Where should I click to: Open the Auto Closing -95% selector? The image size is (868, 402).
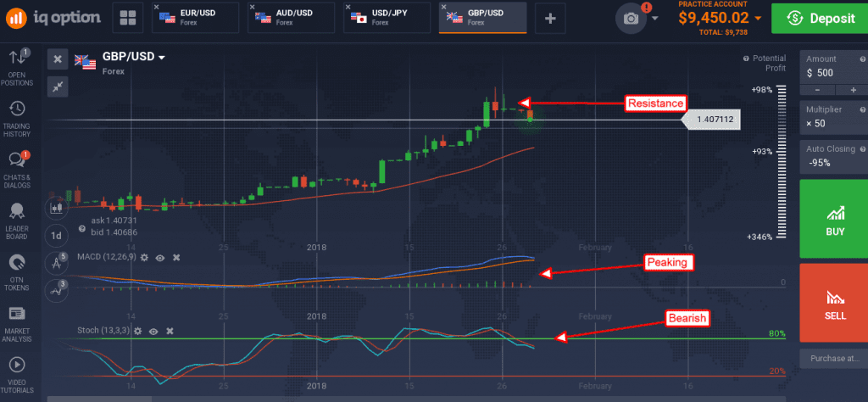[834, 157]
